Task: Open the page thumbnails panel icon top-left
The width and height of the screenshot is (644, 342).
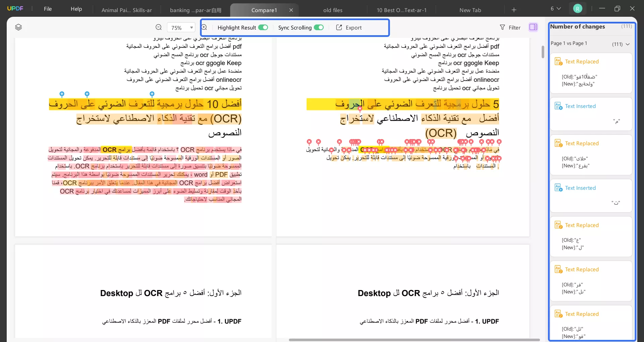Action: (x=18, y=27)
